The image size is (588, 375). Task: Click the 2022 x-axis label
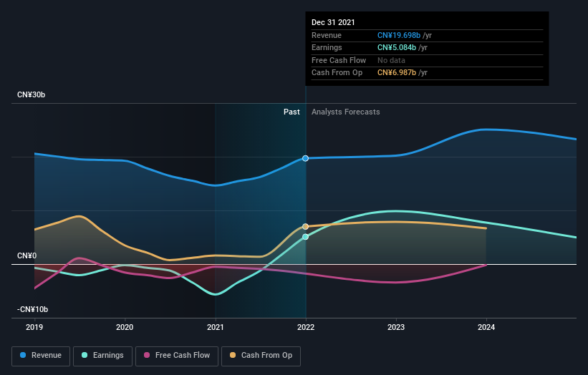306,328
